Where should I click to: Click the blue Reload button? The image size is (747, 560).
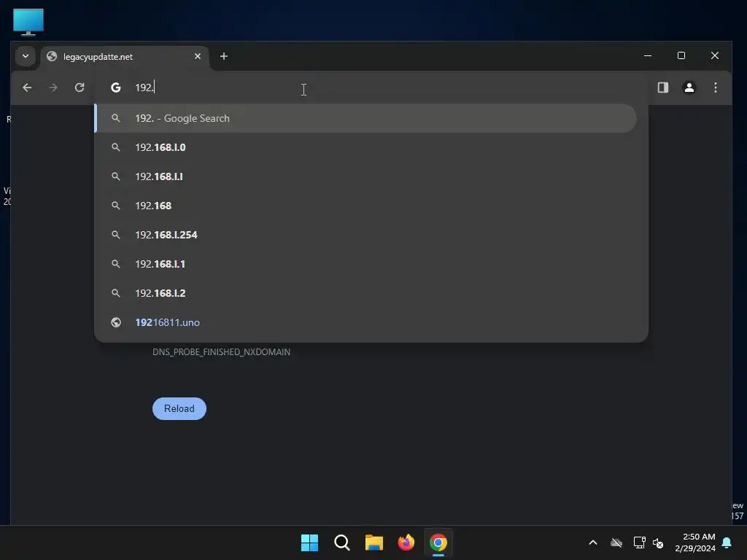click(x=179, y=408)
